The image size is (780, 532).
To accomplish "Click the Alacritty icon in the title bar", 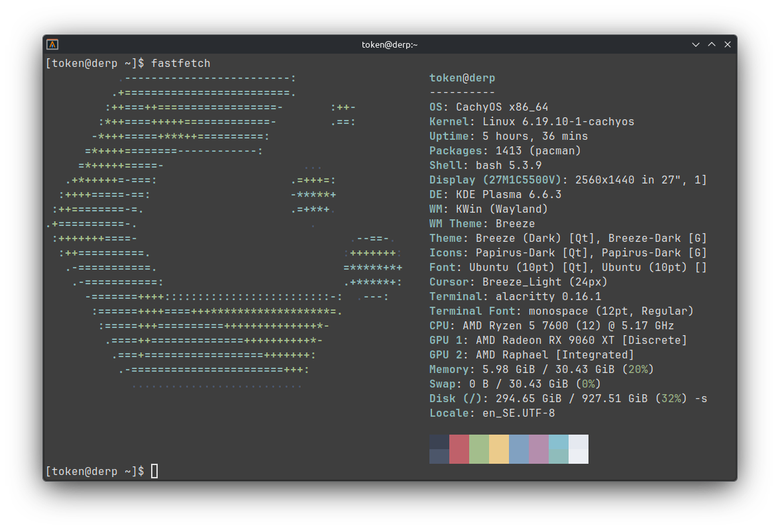I will click(x=52, y=45).
